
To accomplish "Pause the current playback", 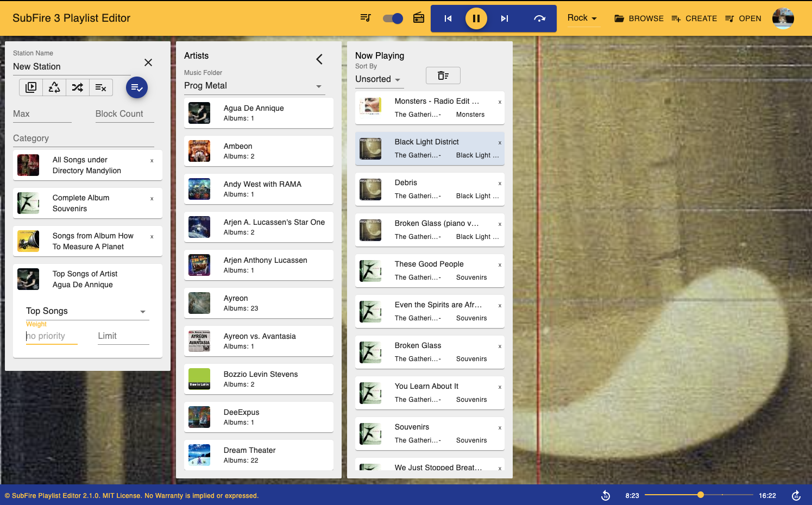I will point(476,18).
